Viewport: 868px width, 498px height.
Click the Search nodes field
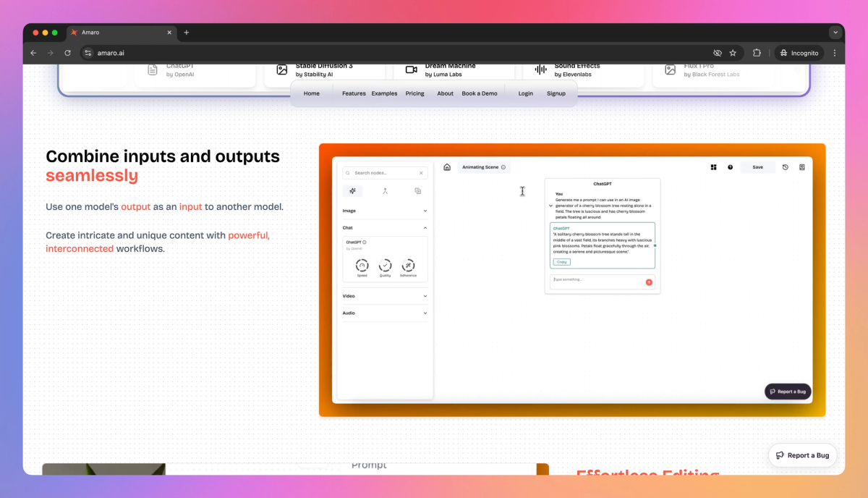[385, 173]
